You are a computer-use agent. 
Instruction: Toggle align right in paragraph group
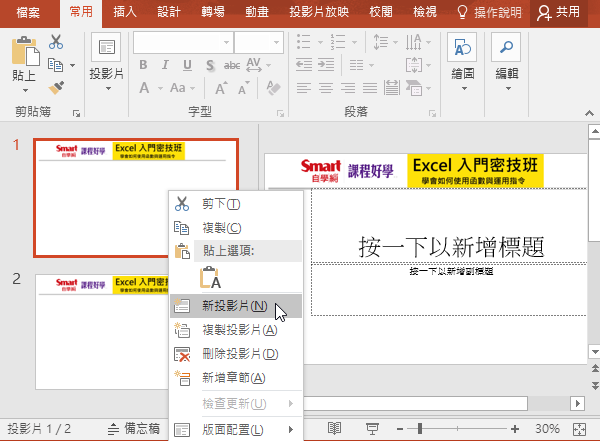pyautogui.click(x=348, y=88)
